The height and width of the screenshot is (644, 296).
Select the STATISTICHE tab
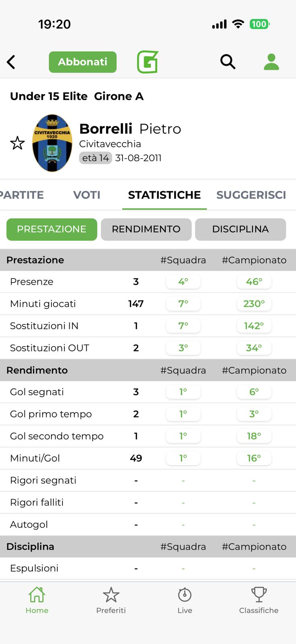[x=164, y=195]
